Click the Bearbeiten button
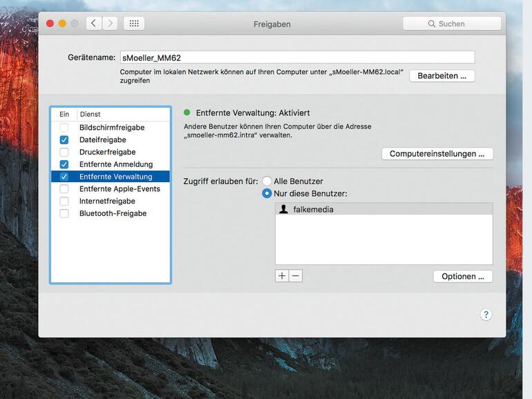 442,76
